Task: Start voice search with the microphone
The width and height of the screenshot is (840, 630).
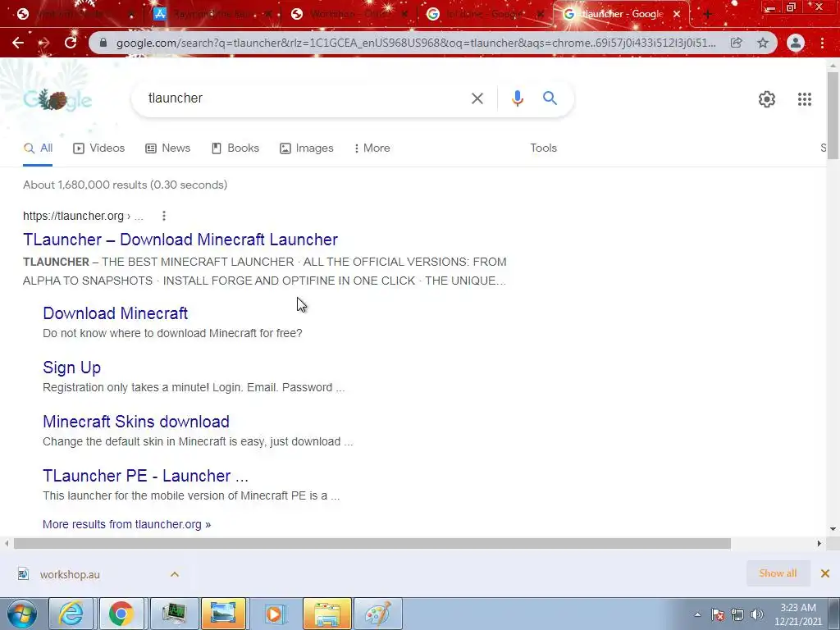Action: point(517,98)
